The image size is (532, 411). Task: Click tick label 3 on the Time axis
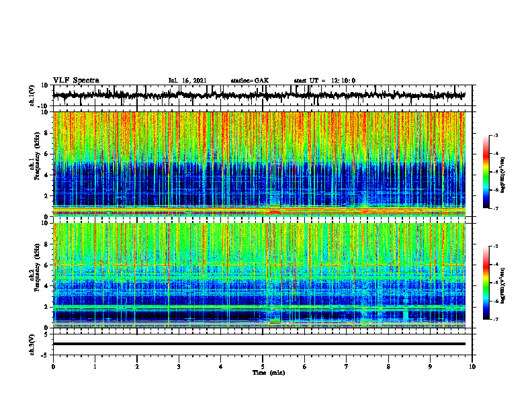[179, 367]
